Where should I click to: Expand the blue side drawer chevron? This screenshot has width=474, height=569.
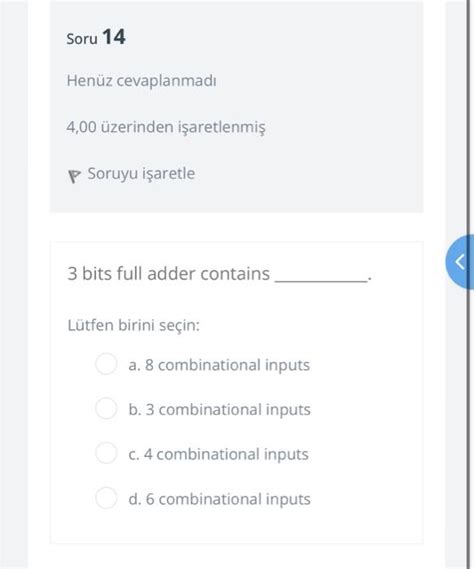pyautogui.click(x=460, y=262)
